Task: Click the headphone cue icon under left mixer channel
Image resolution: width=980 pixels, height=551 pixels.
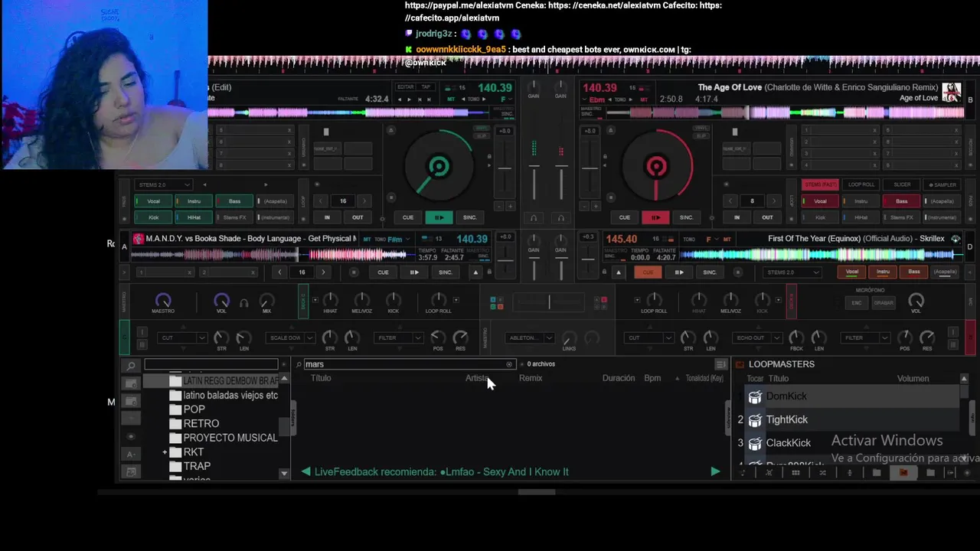Action: point(534,217)
